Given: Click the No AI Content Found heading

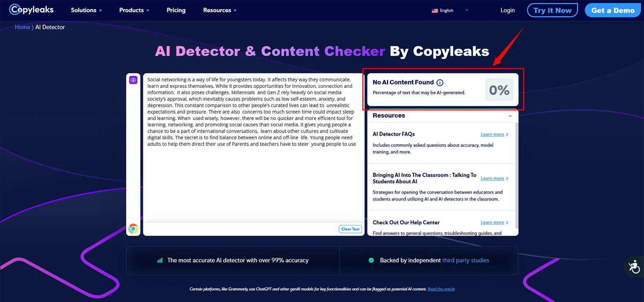Looking at the screenshot, I should coord(403,82).
